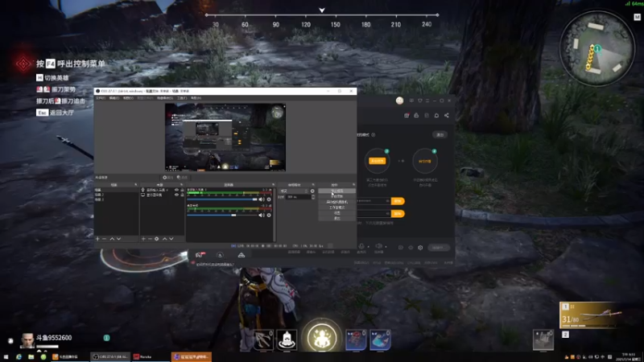Open the notification bell in streaming companion window
Viewport: 644px width, 362px height.
(x=436, y=115)
